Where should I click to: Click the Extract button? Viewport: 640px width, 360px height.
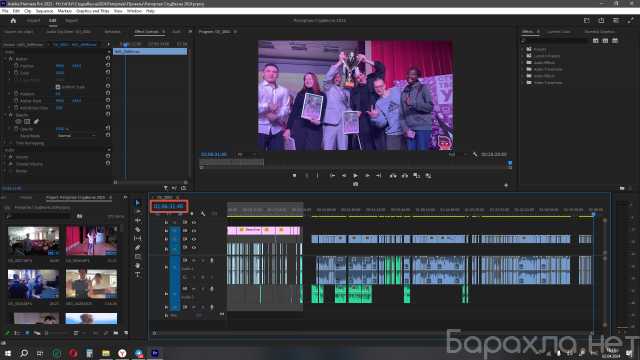(404, 176)
